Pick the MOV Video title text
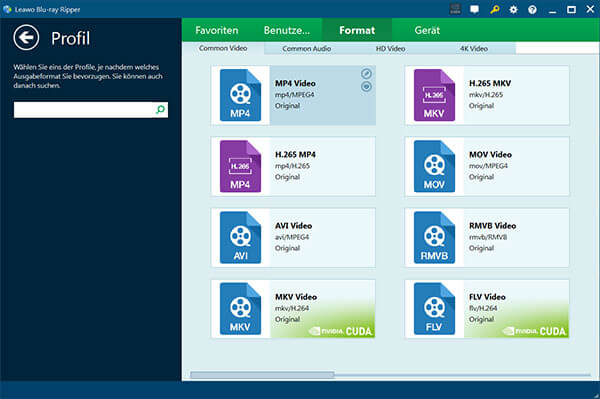 (490, 155)
